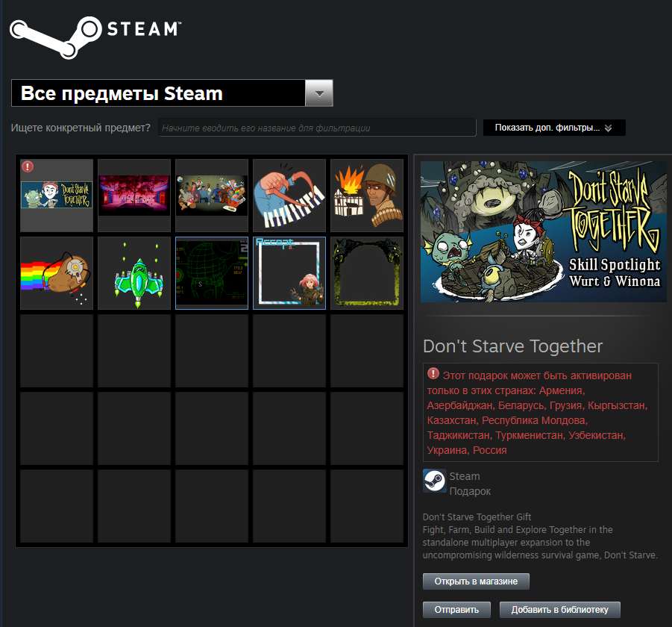This screenshot has height=627, width=672.
Task: Expand 'Показать доп. фильтры'
Action: (x=553, y=127)
